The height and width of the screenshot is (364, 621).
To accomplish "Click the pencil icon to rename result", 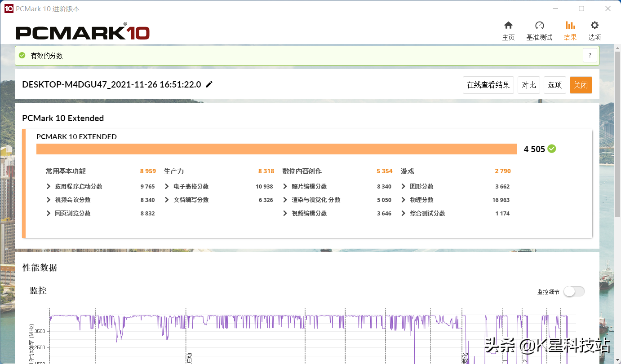I will coord(209,84).
